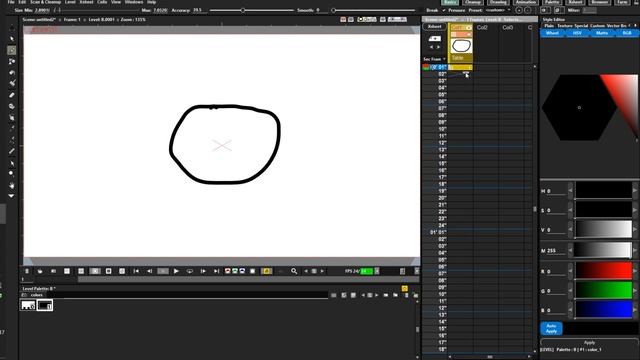Viewport: 640px width, 360px height.
Task: Adjust the blue B channel slider
Action: [x=604, y=310]
